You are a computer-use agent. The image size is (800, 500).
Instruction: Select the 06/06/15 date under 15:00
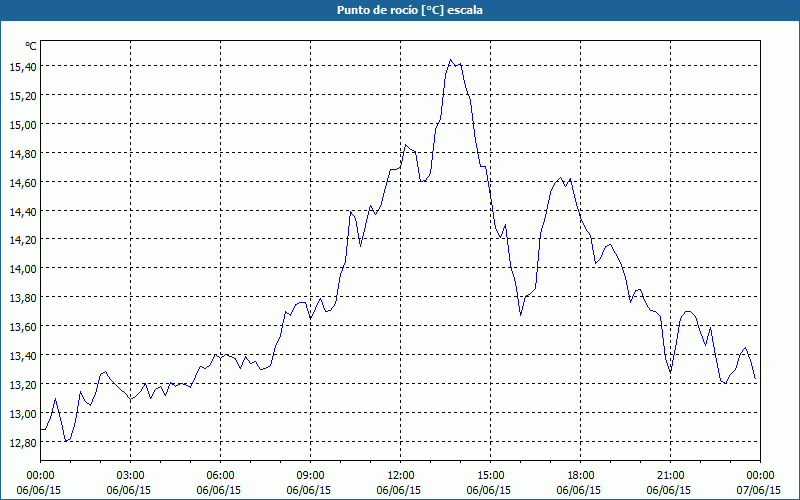click(489, 490)
